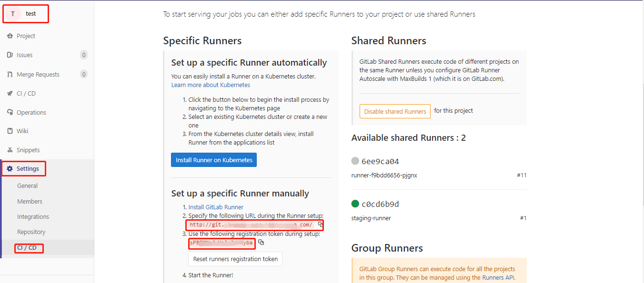Screen dimensions: 644x283
Task: Open the Project menu item
Action: coord(26,36)
